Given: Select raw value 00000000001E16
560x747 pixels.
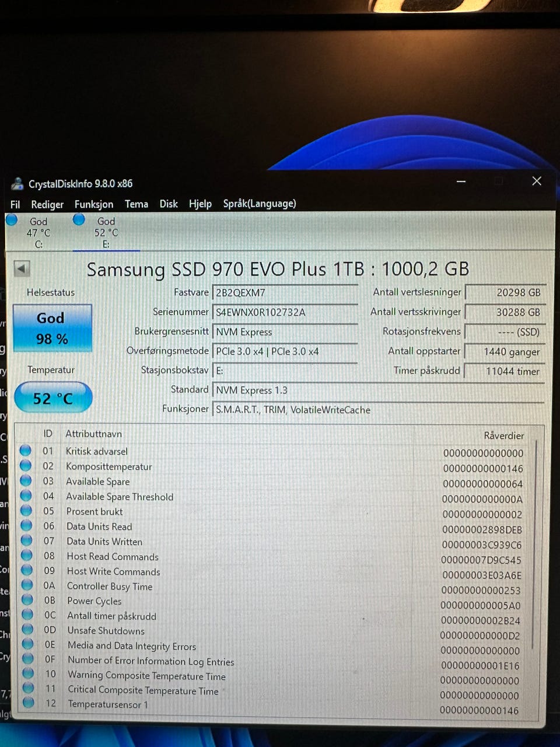Looking at the screenshot, I should pos(480,665).
